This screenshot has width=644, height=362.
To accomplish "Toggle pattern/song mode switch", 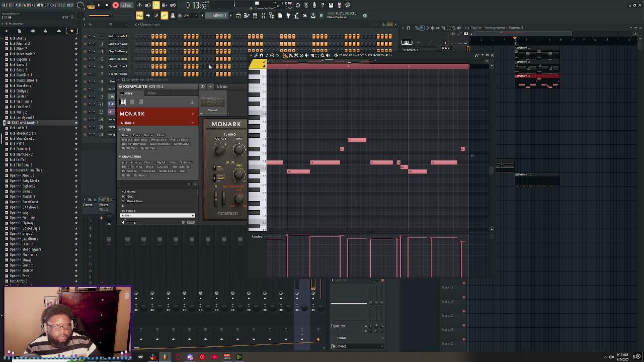I will pyautogui.click(x=91, y=6).
